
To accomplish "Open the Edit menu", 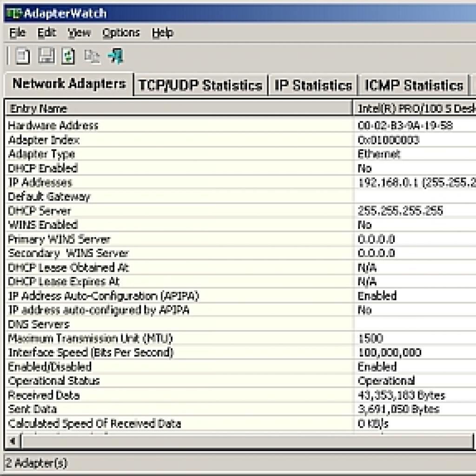I will tap(46, 33).
